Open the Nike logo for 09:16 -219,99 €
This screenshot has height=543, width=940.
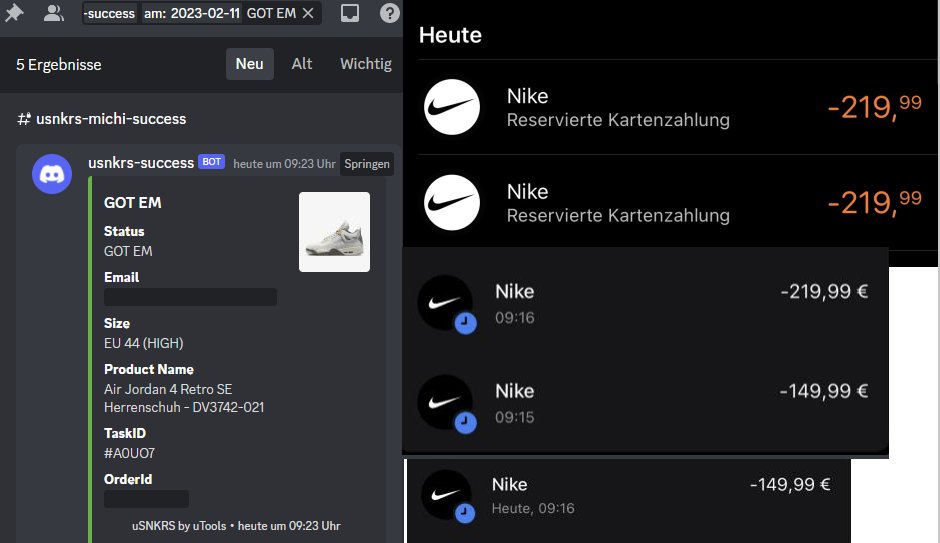coord(445,303)
